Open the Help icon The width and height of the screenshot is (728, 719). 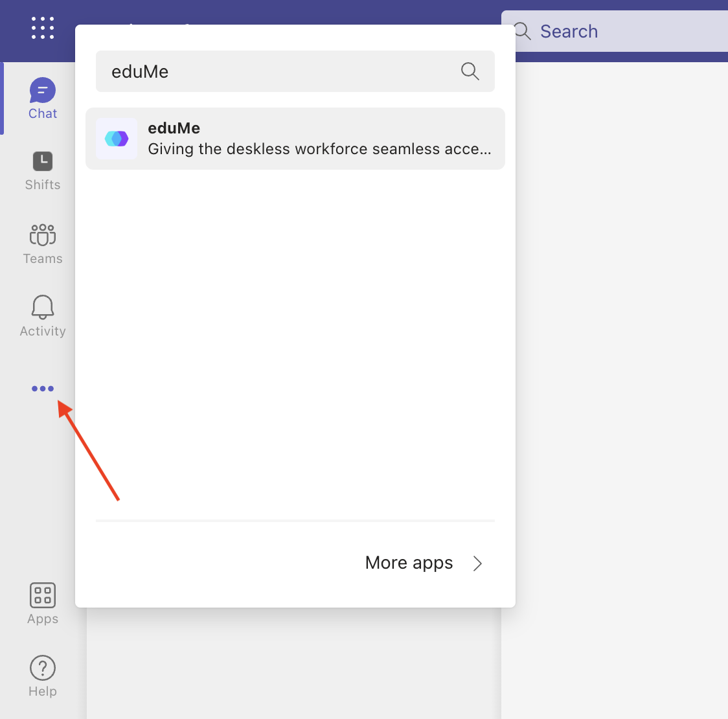click(x=42, y=668)
